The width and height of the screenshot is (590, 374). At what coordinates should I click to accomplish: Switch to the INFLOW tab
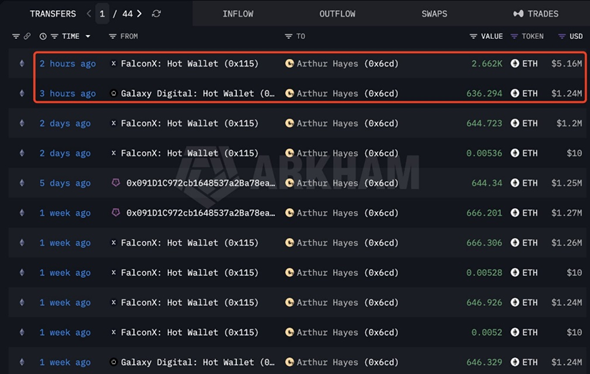pyautogui.click(x=238, y=14)
